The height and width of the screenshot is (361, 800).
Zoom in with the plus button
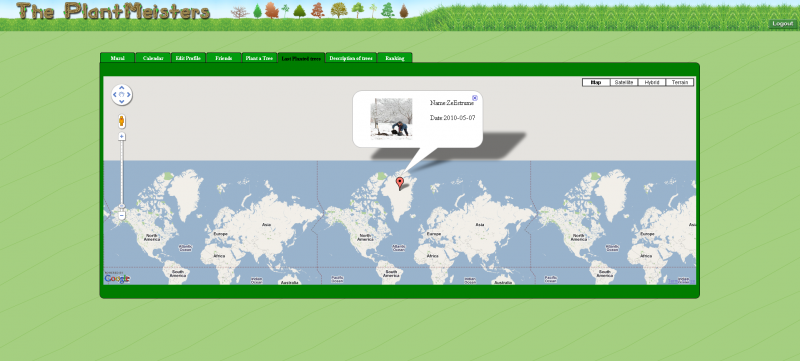click(122, 137)
